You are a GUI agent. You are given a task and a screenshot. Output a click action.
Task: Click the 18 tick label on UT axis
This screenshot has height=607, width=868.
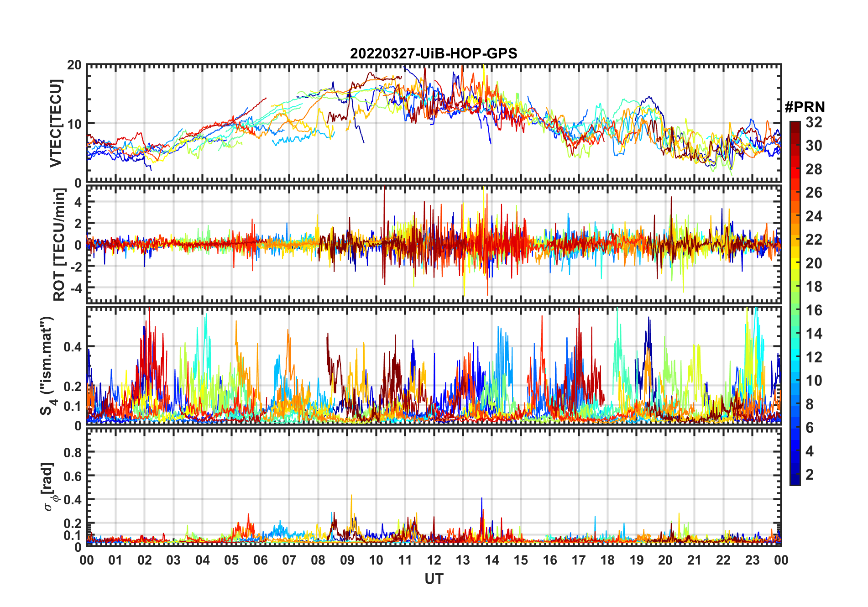607,560
